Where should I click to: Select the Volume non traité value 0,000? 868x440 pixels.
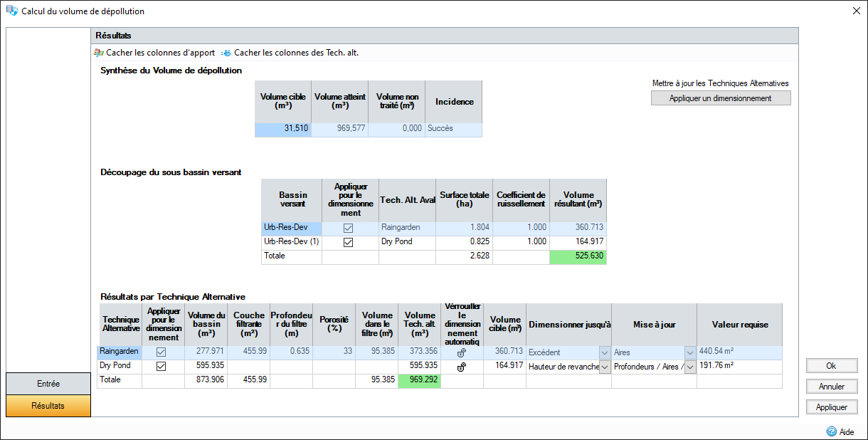397,129
